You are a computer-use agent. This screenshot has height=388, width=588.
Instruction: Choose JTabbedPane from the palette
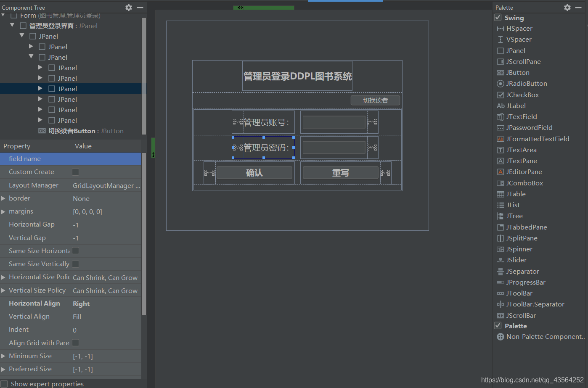coord(522,227)
